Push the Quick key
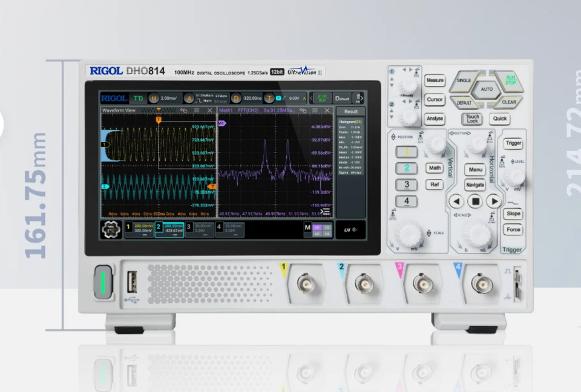 (x=499, y=119)
